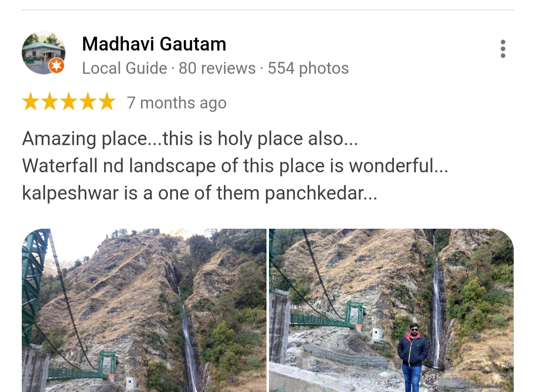This screenshot has height=392, width=535.
Task: Click the "Amazing place...this is holy place" line
Action: (x=190, y=139)
